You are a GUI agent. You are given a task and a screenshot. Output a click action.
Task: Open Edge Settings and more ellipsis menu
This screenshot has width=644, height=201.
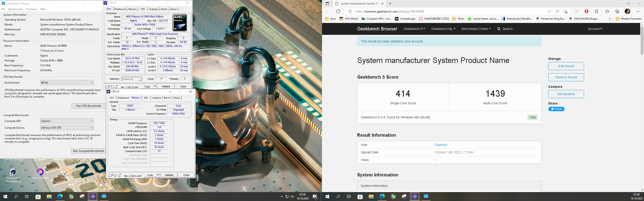638,11
